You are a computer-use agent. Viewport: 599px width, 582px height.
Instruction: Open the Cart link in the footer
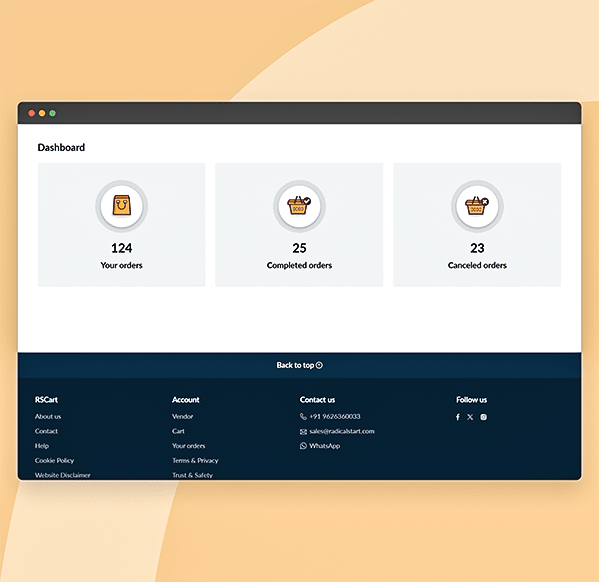click(x=178, y=431)
